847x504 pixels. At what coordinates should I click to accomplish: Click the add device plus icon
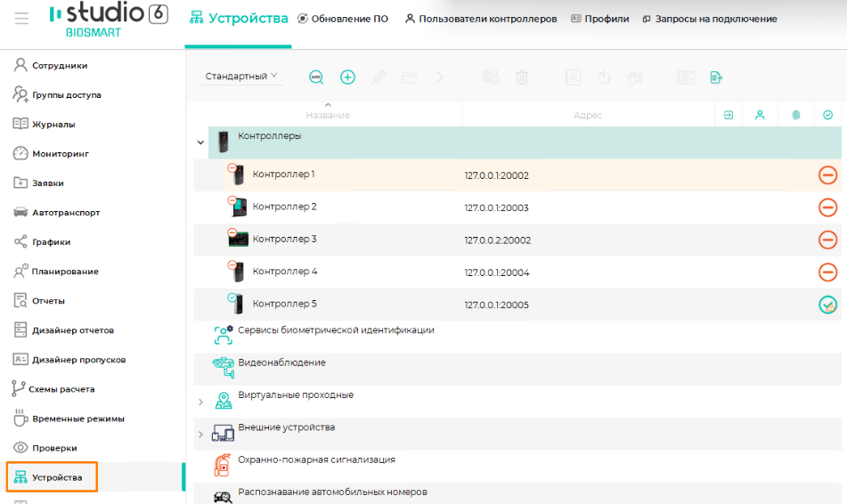[x=348, y=77]
